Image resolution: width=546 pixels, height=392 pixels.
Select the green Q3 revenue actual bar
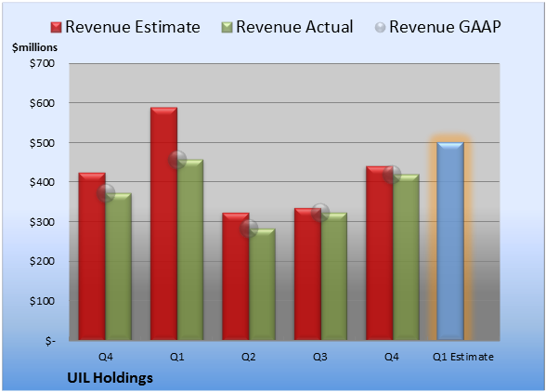[x=334, y=276]
